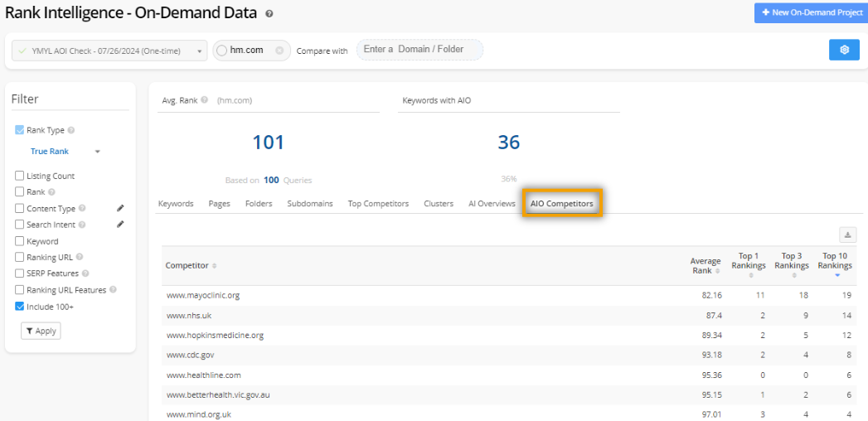Click the settings gear button
Image resolution: width=868 pixels, height=421 pixels.
[x=844, y=50]
